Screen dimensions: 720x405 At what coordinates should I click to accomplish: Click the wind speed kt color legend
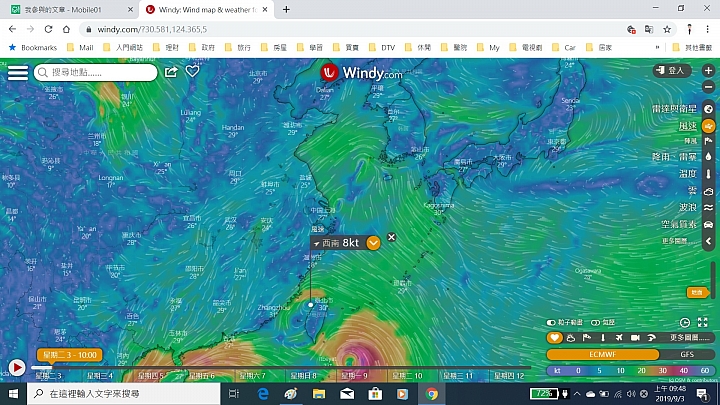coord(630,371)
